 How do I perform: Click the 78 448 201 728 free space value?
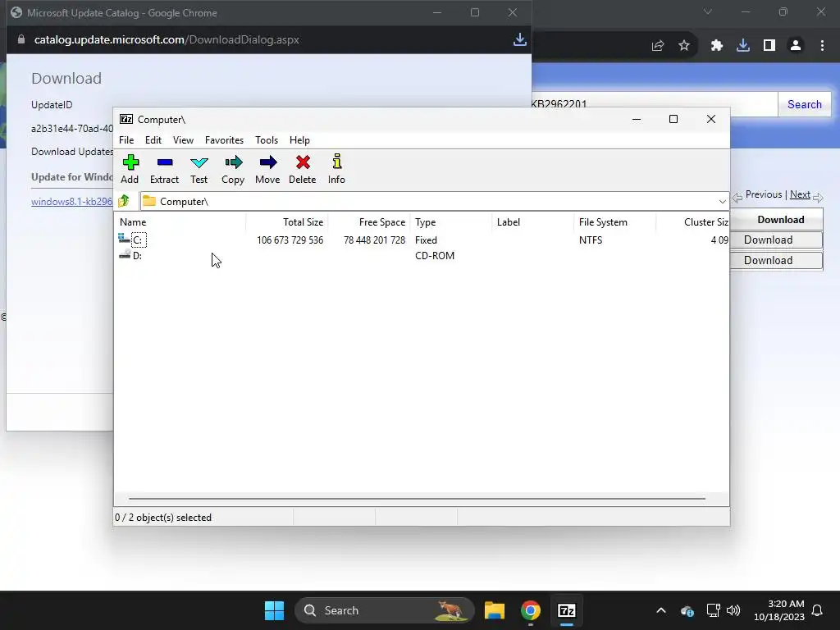pos(374,240)
